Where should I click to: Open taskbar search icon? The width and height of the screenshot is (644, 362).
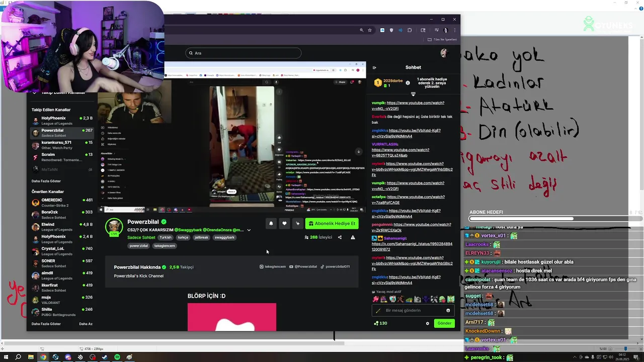click(x=18, y=357)
